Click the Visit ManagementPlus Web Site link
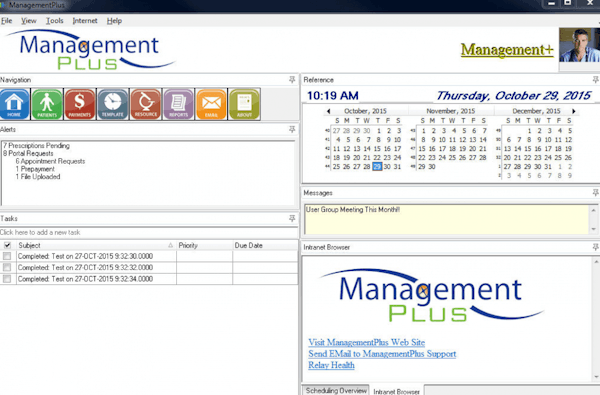This screenshot has width=600, height=395. tap(367, 342)
